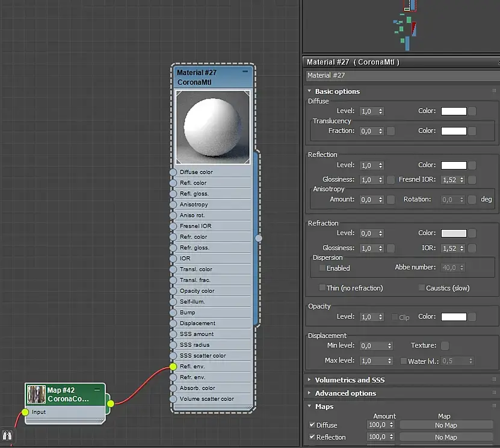Click Material #27 node output socket

point(259,238)
